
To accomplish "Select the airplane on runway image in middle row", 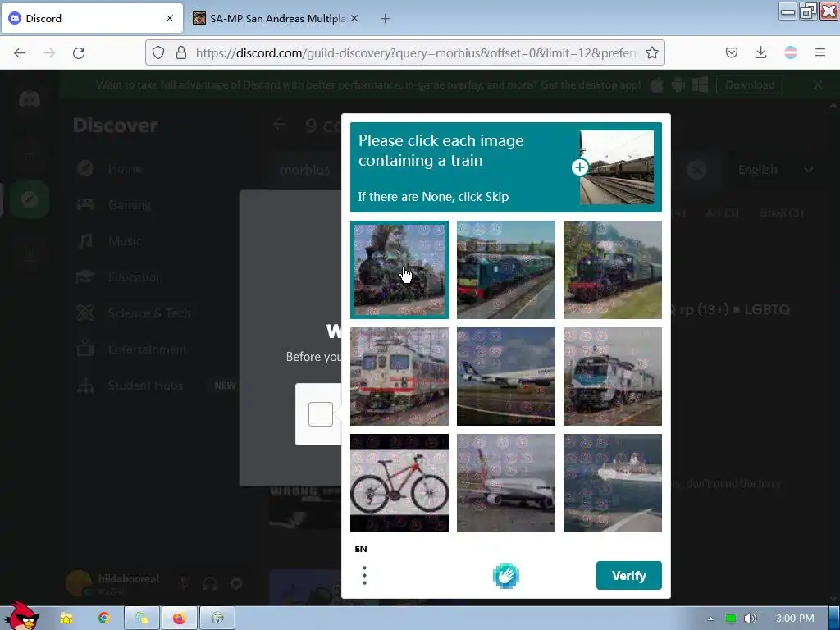I will point(505,376).
